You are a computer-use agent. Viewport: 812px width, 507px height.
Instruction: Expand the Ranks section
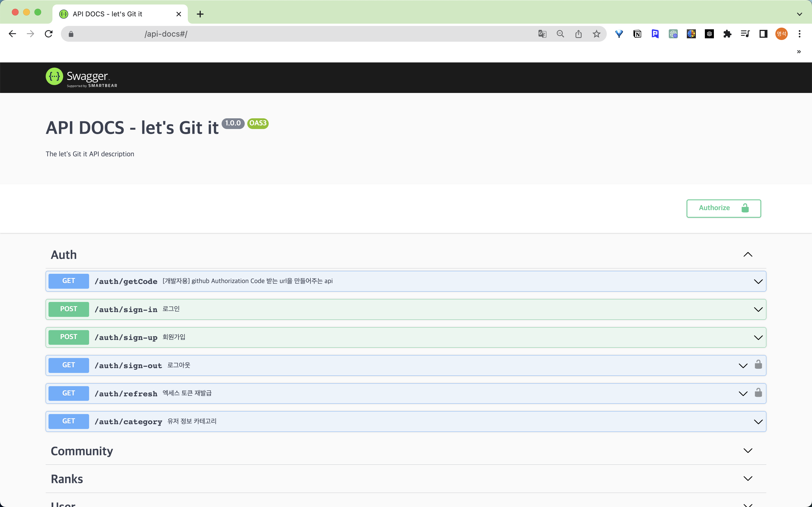748,479
